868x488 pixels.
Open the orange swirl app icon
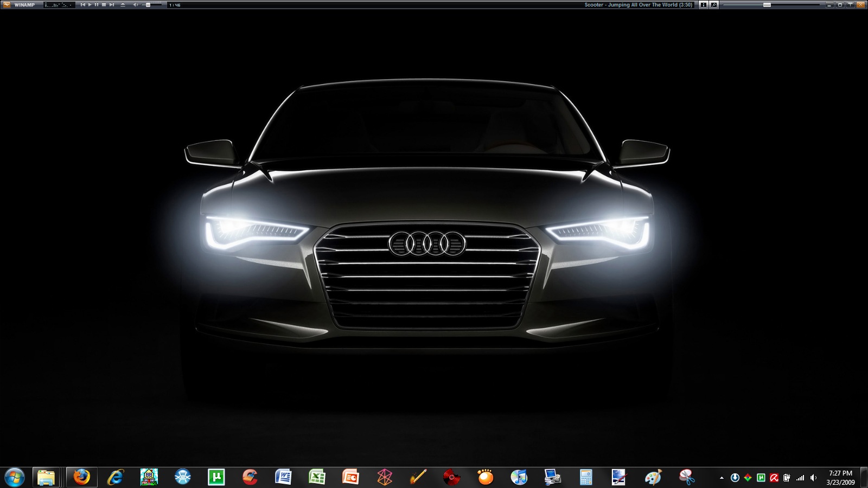tap(250, 477)
